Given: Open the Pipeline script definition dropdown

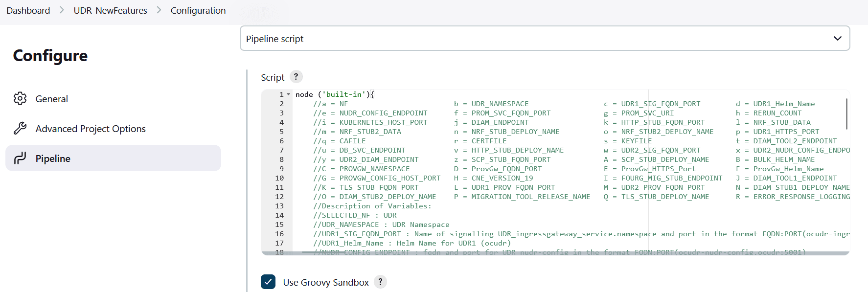Looking at the screenshot, I should (x=545, y=38).
